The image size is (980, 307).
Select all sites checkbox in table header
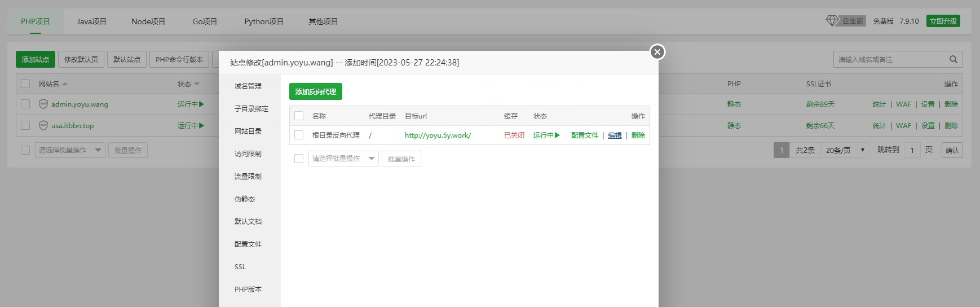point(25,84)
